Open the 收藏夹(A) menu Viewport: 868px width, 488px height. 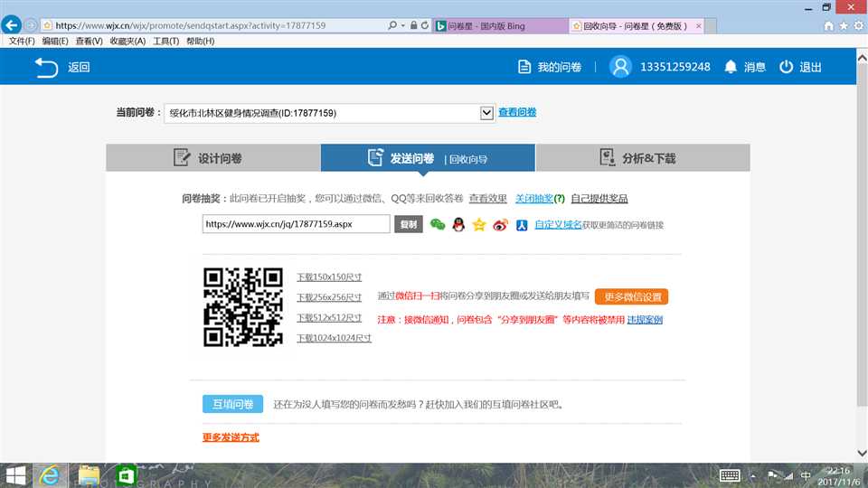(x=127, y=41)
